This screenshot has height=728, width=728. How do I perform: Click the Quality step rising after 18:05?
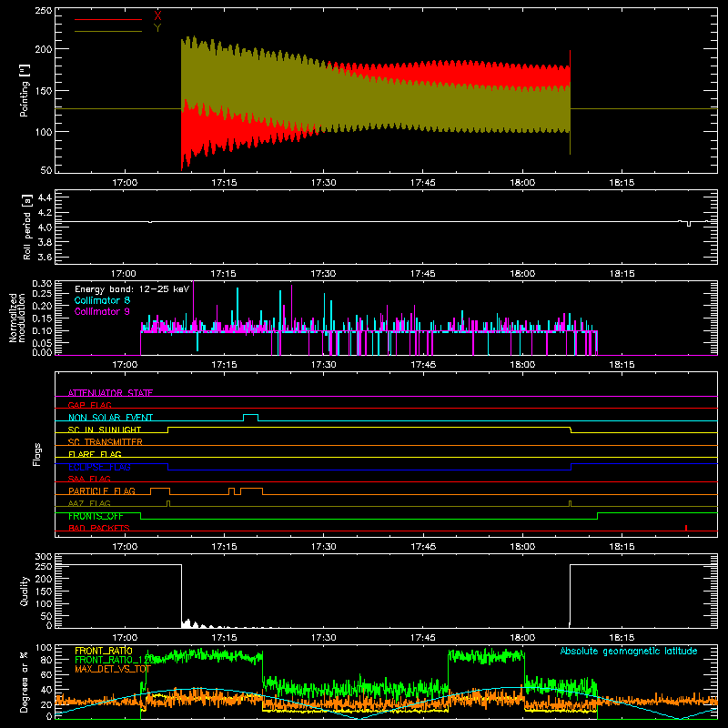[x=570, y=595]
